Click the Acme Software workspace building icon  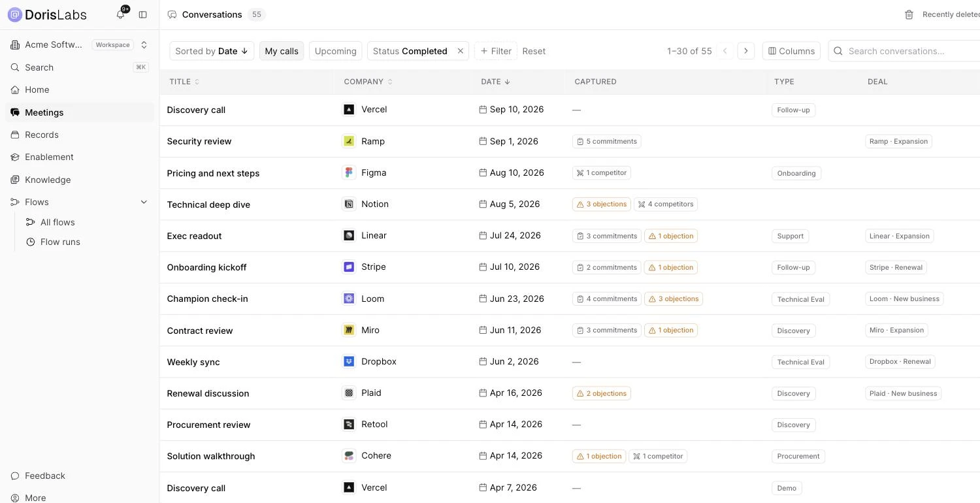point(15,45)
